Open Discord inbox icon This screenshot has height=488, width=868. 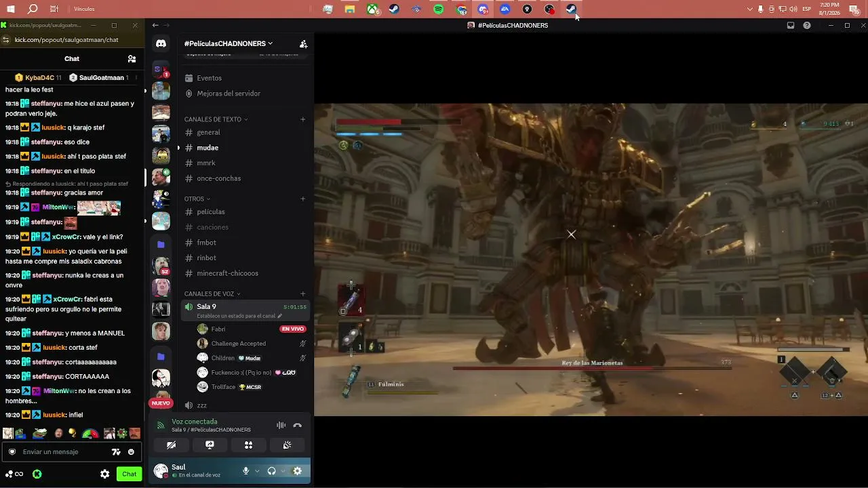click(x=791, y=25)
